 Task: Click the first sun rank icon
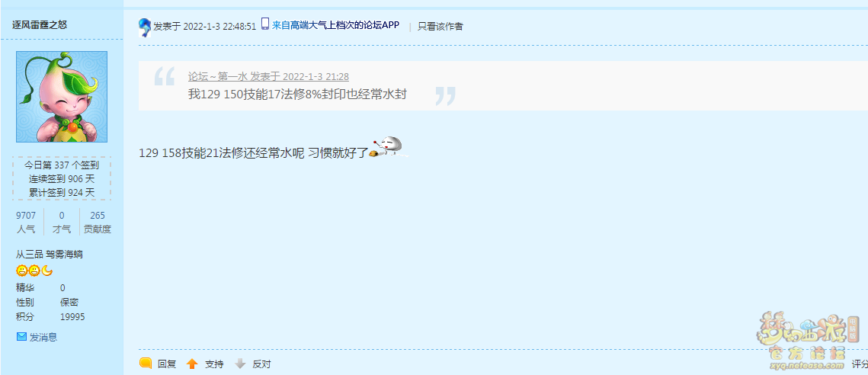[21, 271]
